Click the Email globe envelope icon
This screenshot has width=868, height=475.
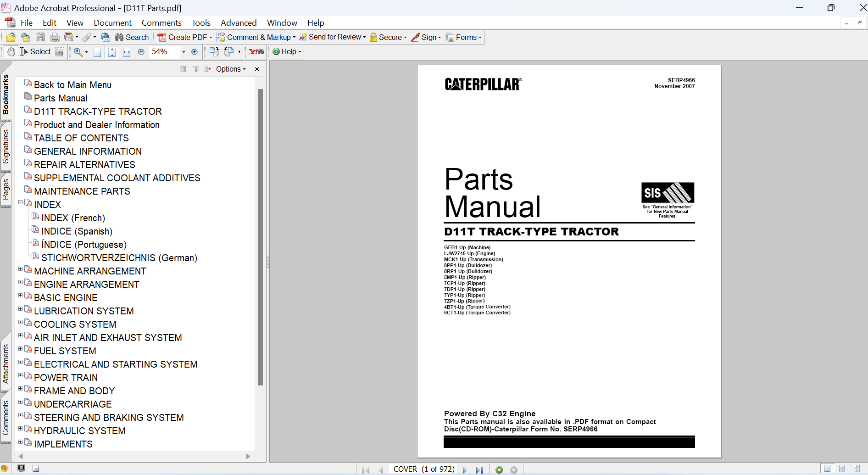[x=106, y=37]
